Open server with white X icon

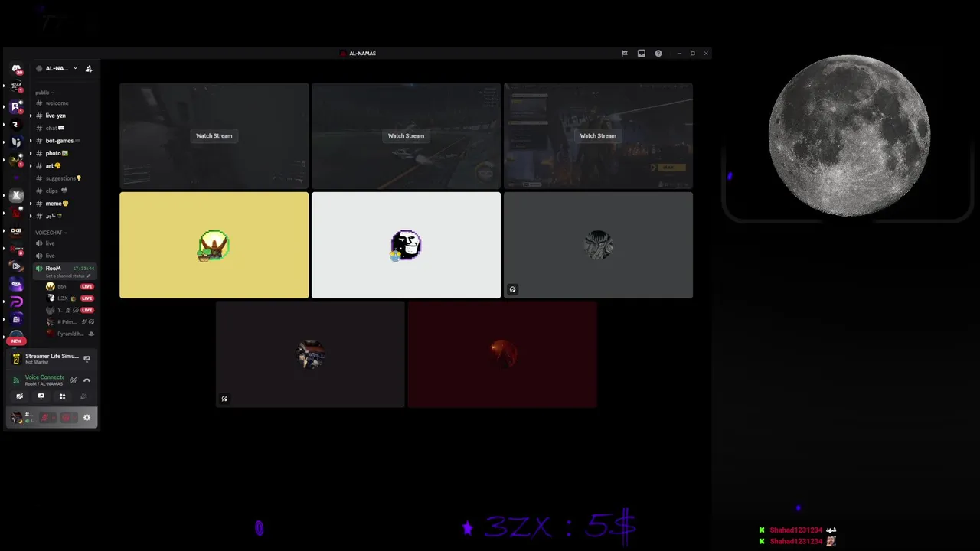(16, 196)
